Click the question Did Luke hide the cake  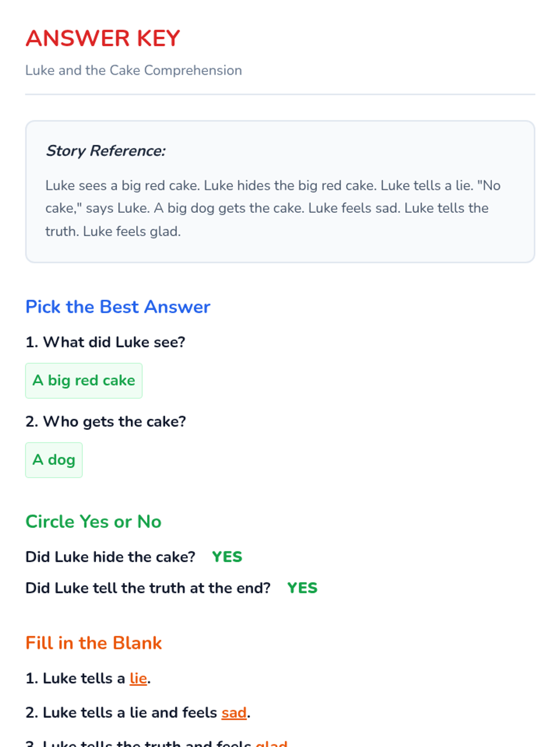tap(110, 557)
